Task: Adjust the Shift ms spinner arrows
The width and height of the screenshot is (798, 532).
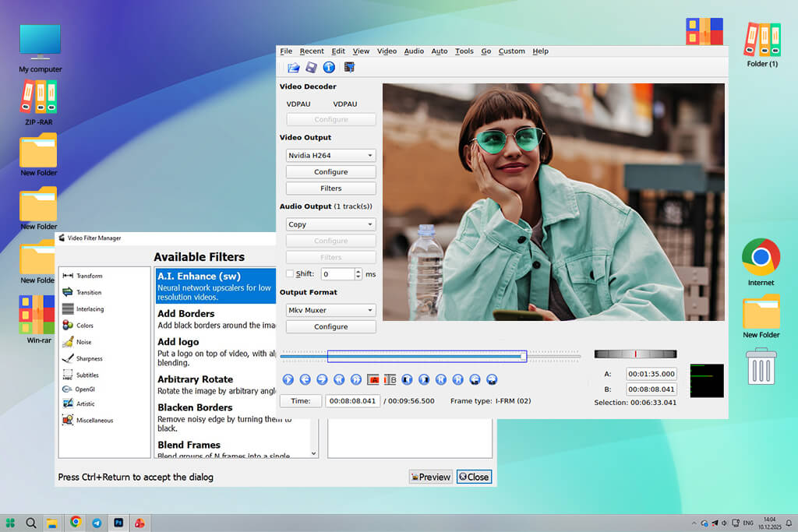Action: click(358, 274)
